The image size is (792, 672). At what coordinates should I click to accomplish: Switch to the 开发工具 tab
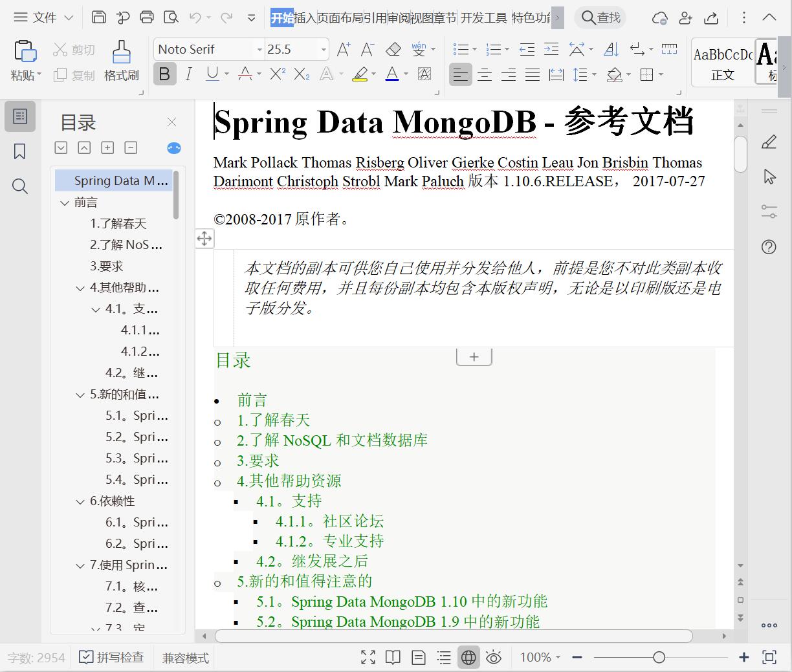pyautogui.click(x=483, y=17)
